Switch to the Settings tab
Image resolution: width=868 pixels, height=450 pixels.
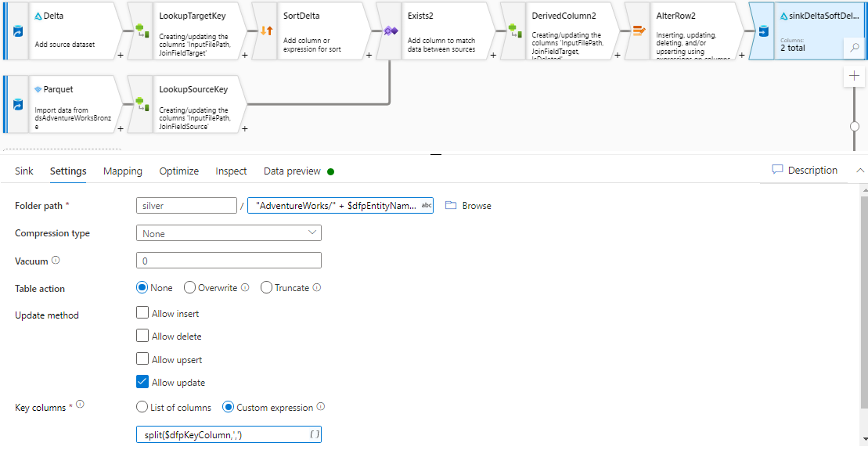[x=68, y=171]
